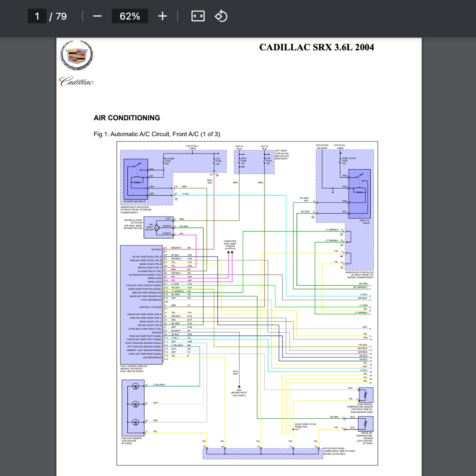Click the 'IGNITION 3 VOLTAGE' pin label

point(150,307)
